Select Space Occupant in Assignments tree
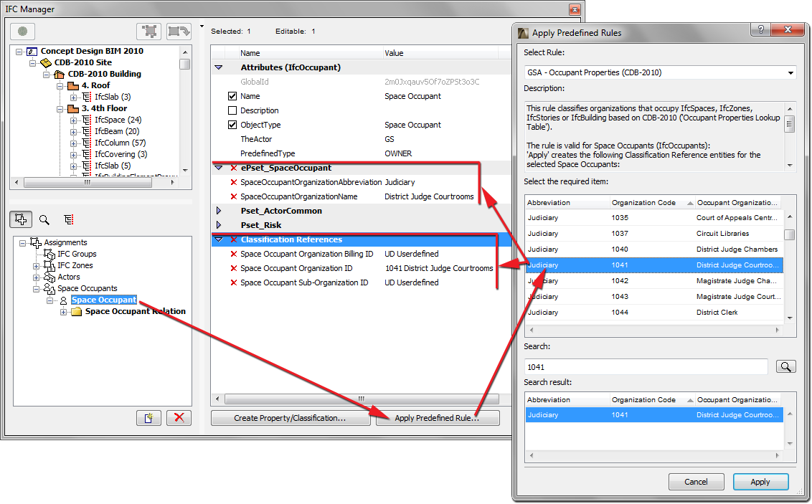Image resolution: width=812 pixels, height=504 pixels. pos(104,300)
